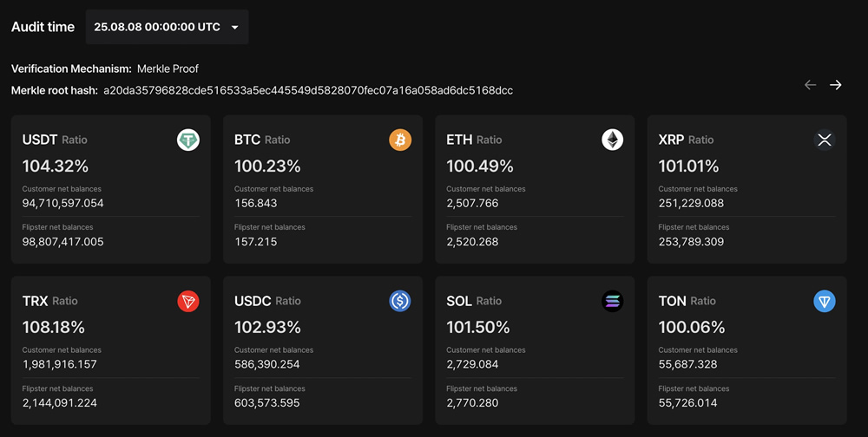Screen dimensions: 868x437
Task: Open the Audit time date dropdown
Action: point(167,27)
